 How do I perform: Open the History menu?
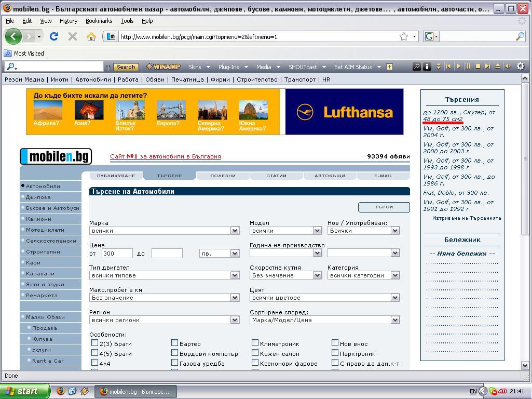[x=69, y=21]
